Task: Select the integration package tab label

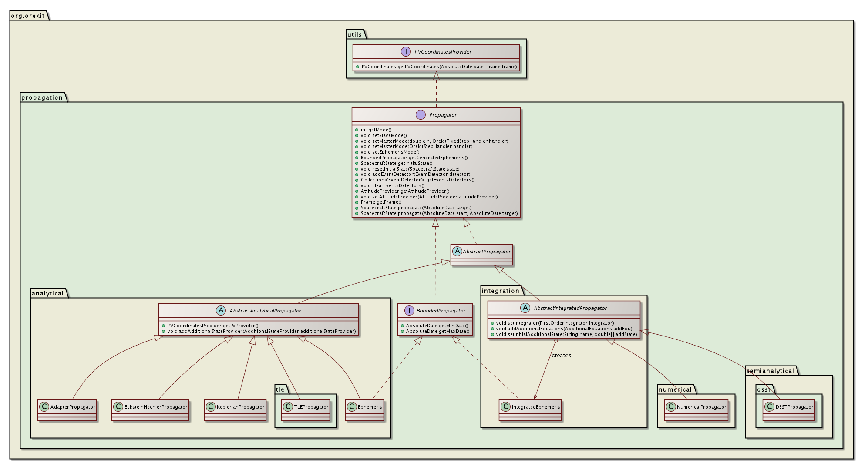Action: click(x=501, y=291)
